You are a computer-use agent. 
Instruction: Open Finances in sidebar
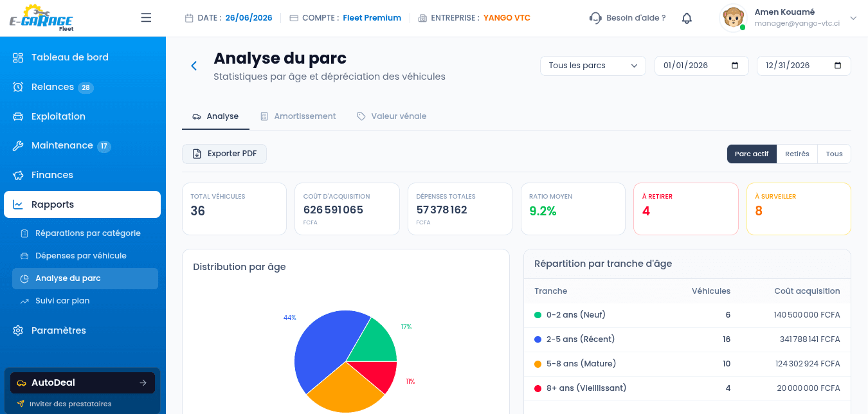[82, 175]
